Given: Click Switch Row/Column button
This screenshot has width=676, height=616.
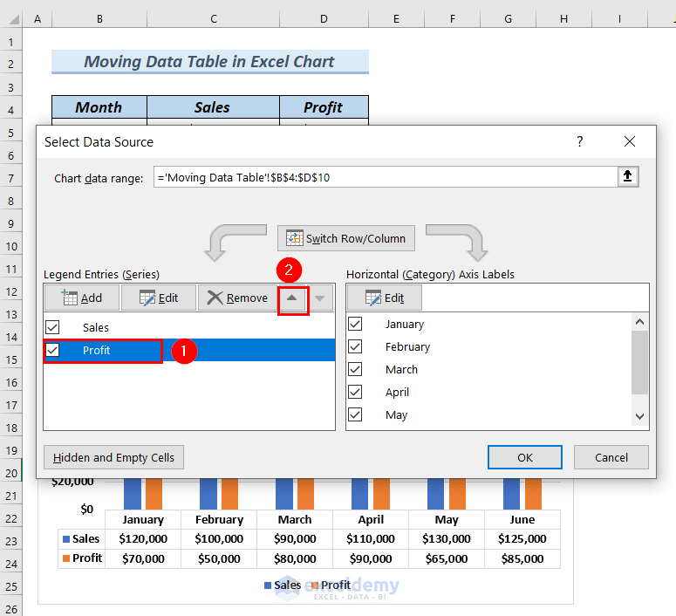Looking at the screenshot, I should pyautogui.click(x=346, y=238).
